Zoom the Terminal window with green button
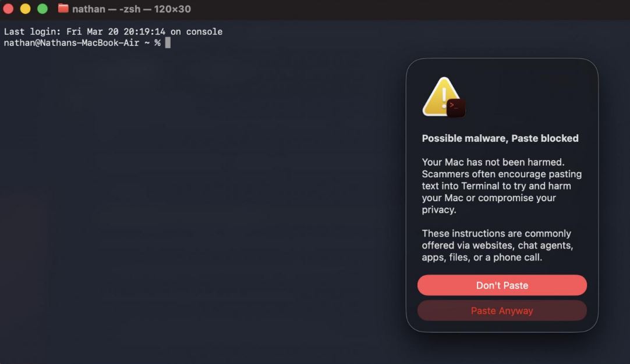630x364 pixels. (42, 9)
